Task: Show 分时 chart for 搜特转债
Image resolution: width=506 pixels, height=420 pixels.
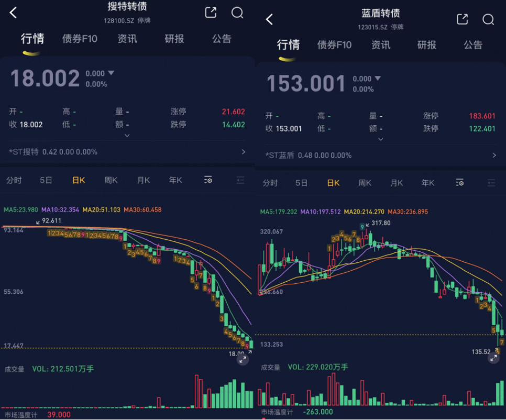Action: 14,180
